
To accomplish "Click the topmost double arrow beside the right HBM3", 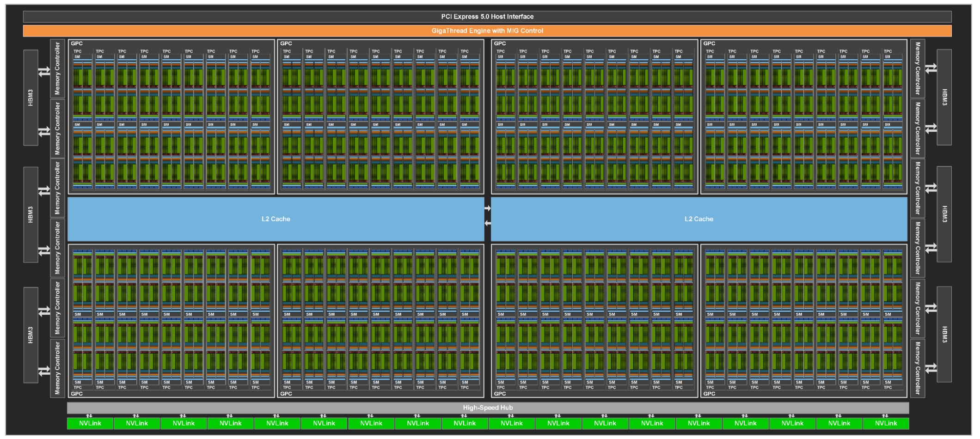I will coord(931,68).
